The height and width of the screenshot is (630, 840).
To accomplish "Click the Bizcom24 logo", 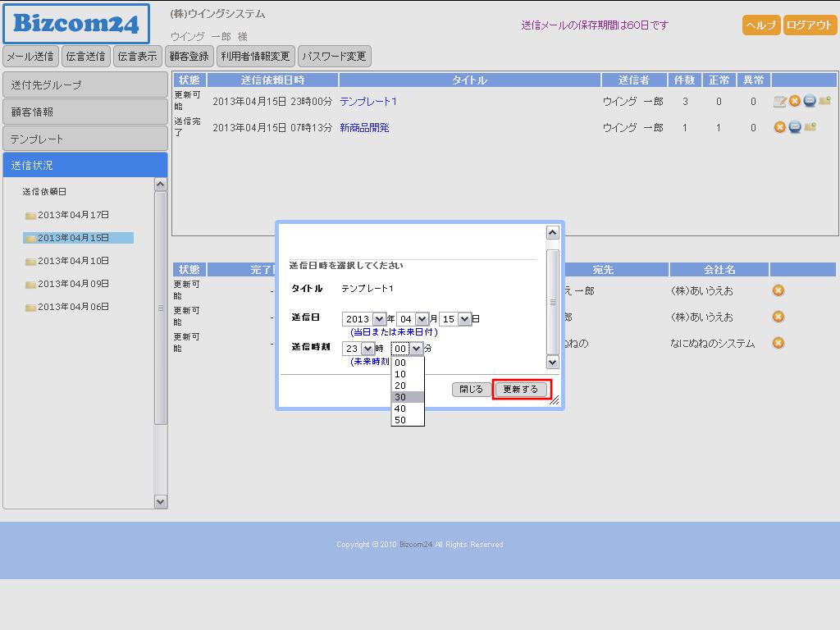I will pos(76,24).
